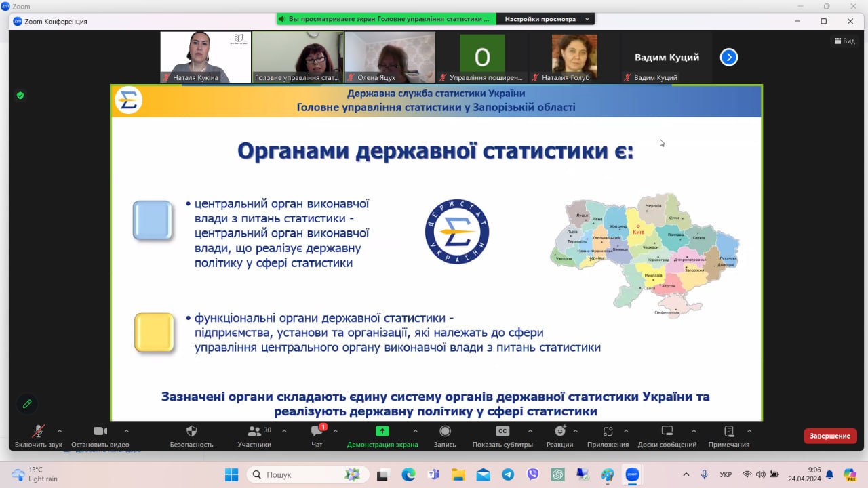
Task: Start recording with the Запись button
Action: click(445, 432)
